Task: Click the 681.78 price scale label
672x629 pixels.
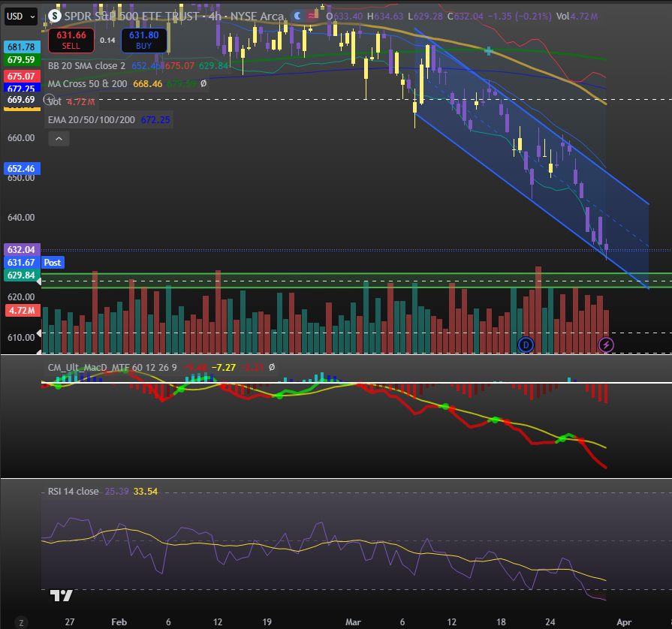Action: click(x=22, y=47)
